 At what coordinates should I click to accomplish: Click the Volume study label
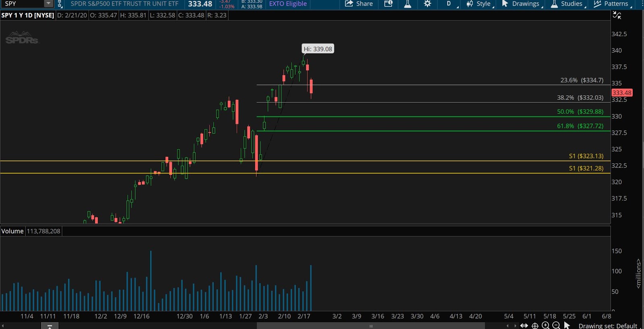click(12, 231)
